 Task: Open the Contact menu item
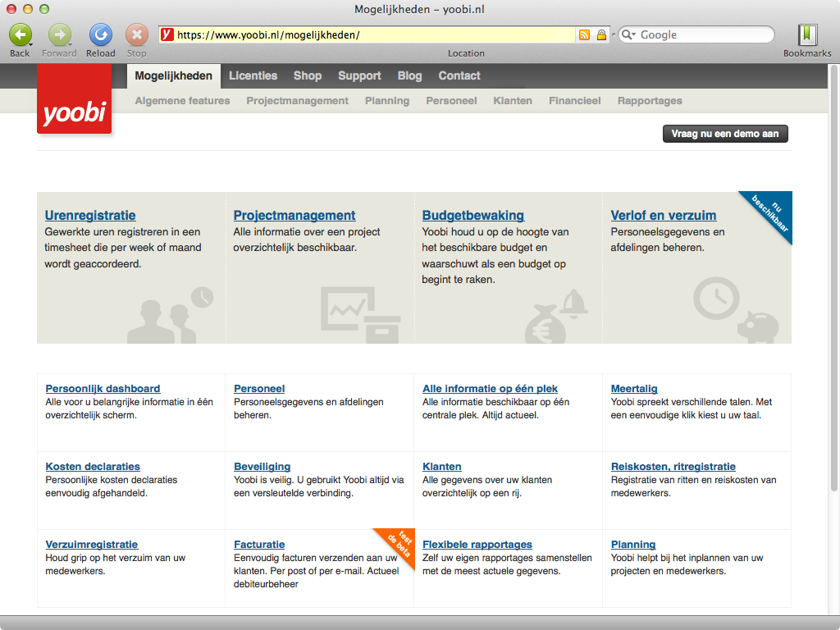[459, 76]
